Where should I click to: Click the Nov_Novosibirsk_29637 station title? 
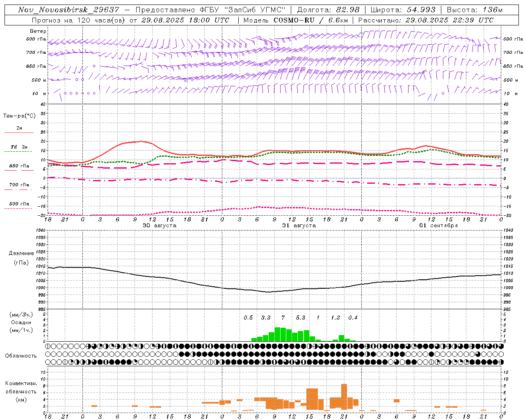69,10
